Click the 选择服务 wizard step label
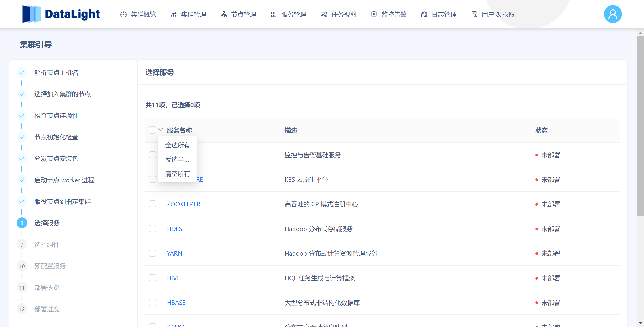644x327 pixels. (47, 223)
